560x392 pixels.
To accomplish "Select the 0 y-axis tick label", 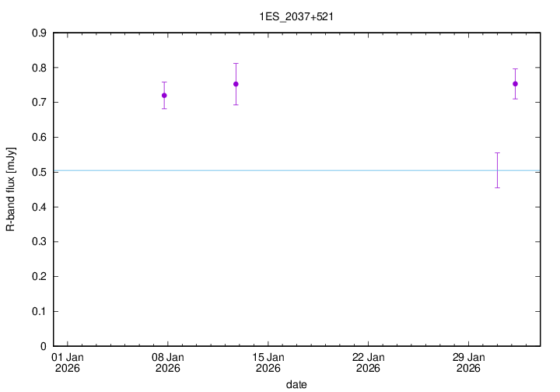I will click(44, 346).
